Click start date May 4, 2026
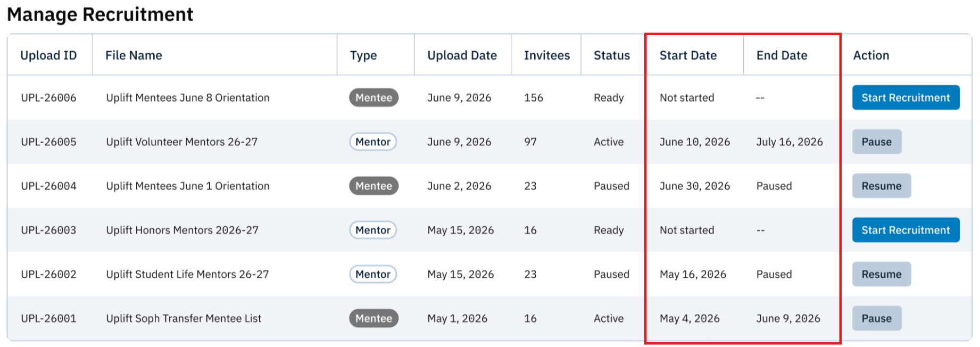 [690, 318]
